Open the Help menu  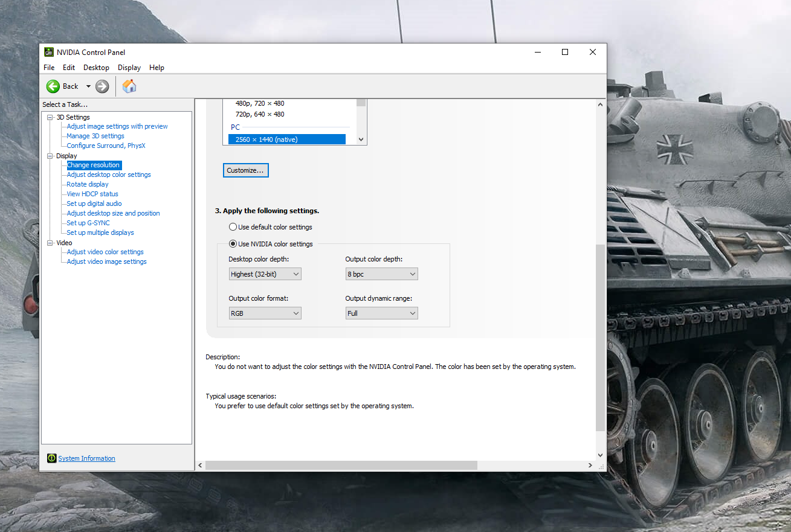pos(157,68)
